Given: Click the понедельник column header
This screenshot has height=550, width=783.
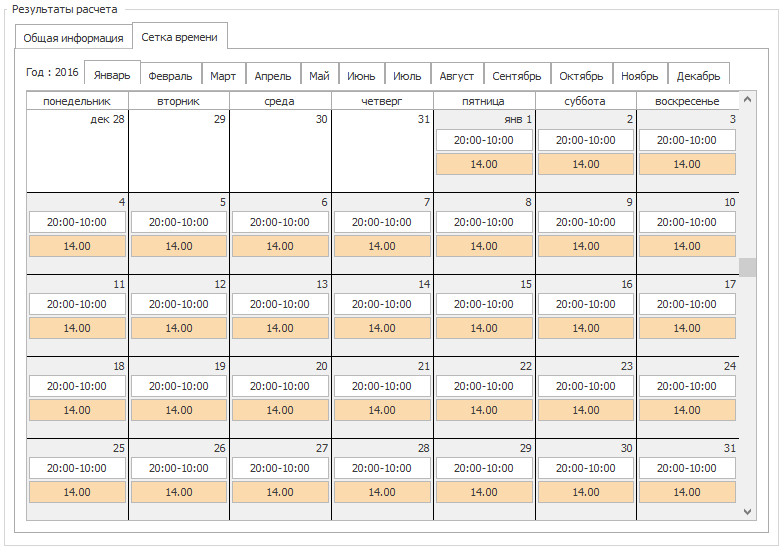Looking at the screenshot, I should (77, 101).
